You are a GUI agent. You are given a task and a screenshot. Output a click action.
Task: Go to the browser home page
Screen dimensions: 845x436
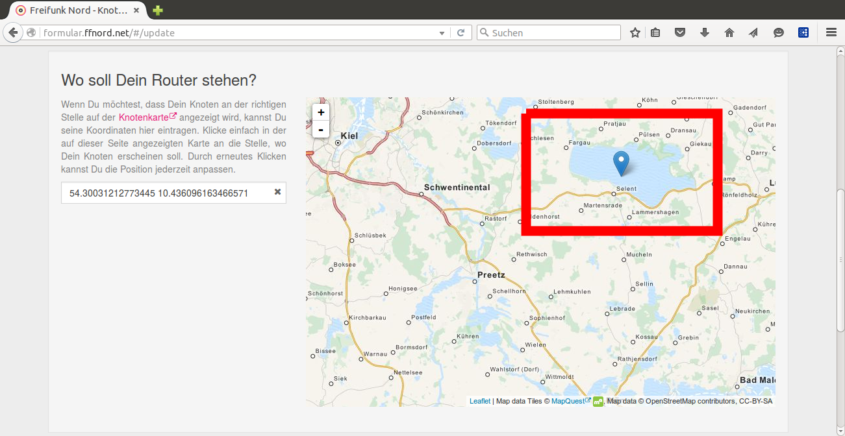click(x=729, y=32)
